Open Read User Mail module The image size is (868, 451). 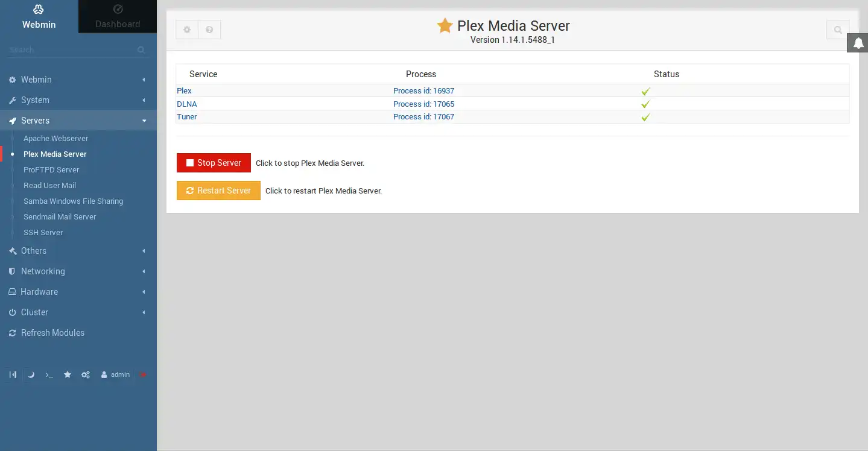coord(49,186)
